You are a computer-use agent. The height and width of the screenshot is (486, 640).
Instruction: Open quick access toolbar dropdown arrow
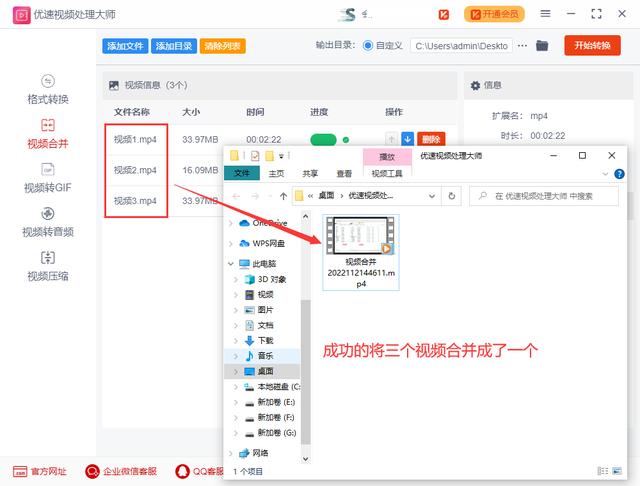point(281,156)
